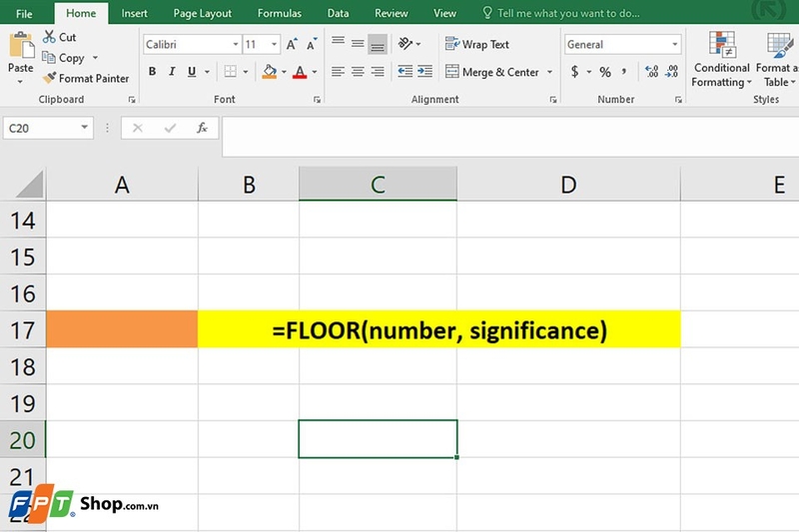Align text right

(378, 72)
